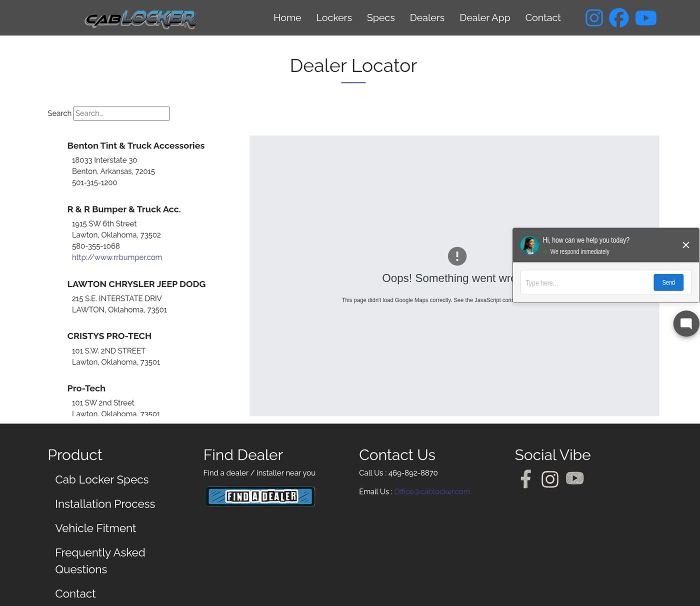This screenshot has height=606, width=700.
Task: Open the YouTube icon in the header
Action: coord(646,18)
